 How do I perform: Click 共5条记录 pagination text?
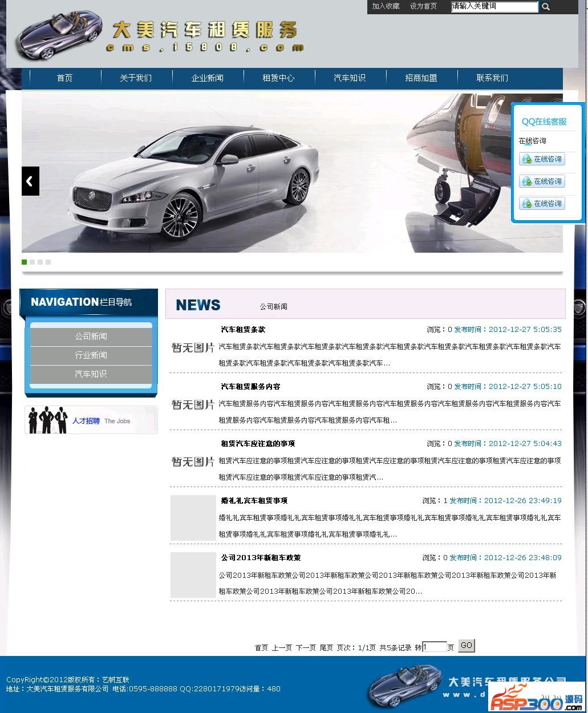[x=395, y=648]
